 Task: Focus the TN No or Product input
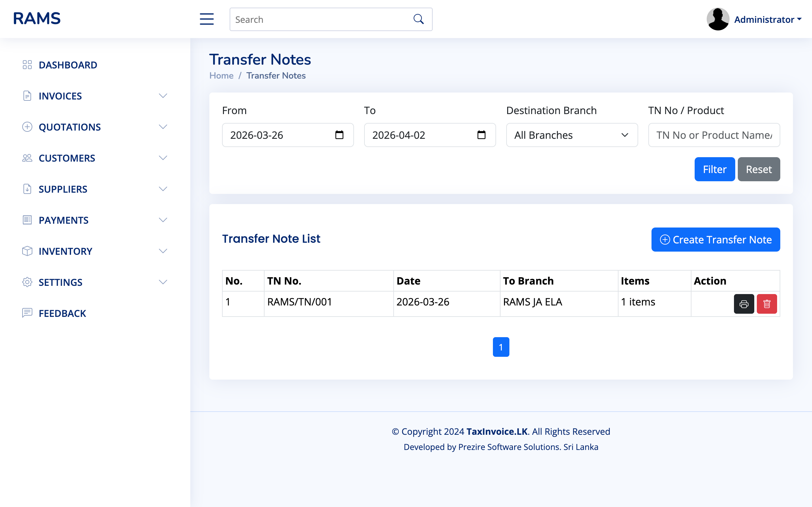pos(714,135)
